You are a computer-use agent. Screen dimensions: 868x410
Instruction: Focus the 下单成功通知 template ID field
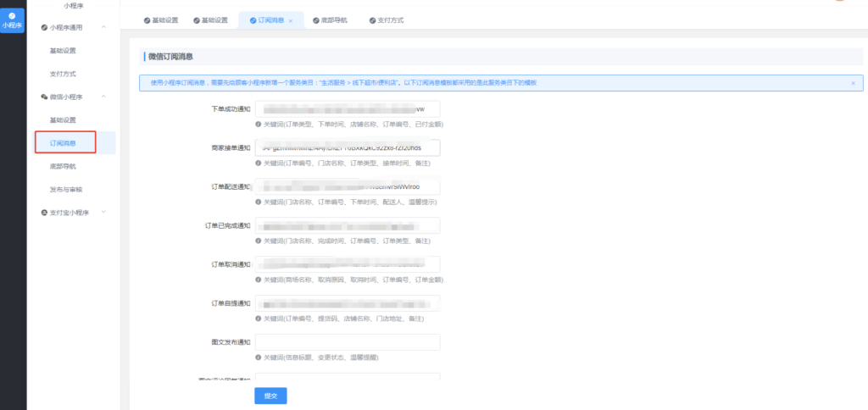point(347,109)
